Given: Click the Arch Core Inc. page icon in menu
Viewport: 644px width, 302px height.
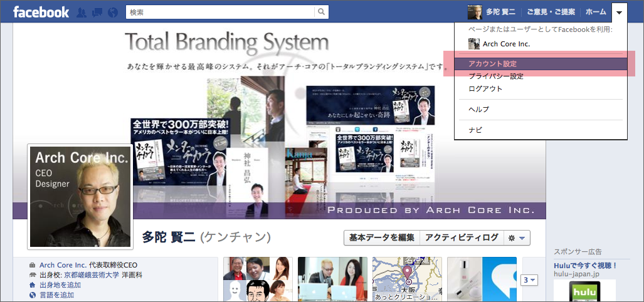Looking at the screenshot, I should tap(474, 44).
